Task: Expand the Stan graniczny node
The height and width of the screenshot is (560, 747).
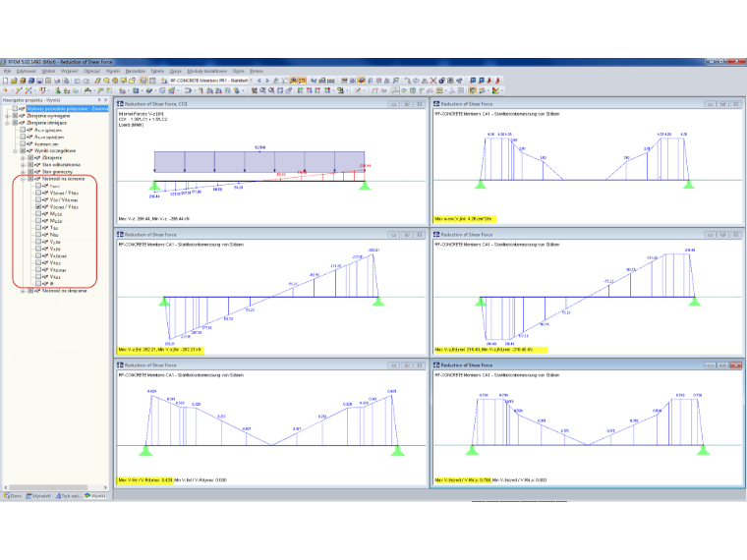Action: (23, 171)
